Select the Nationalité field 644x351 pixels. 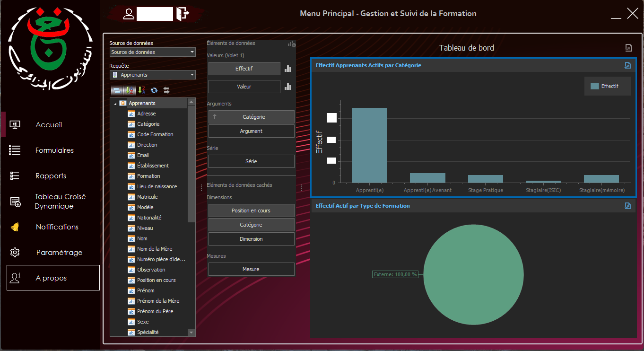click(x=149, y=218)
